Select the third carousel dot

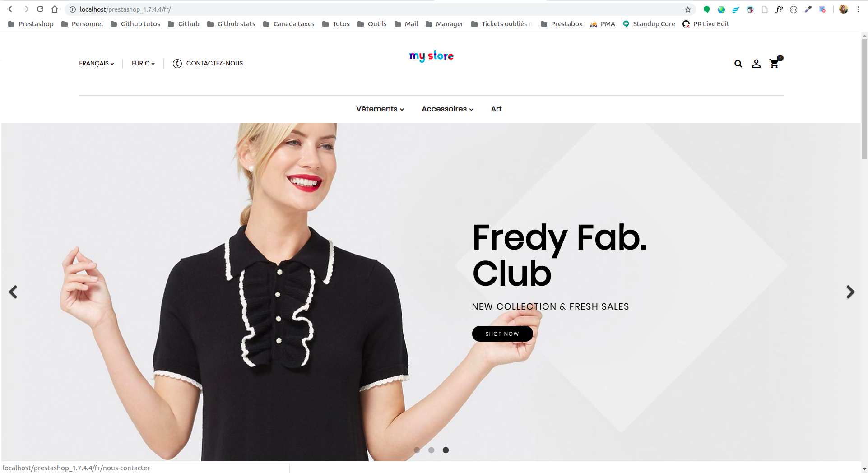coord(446,450)
